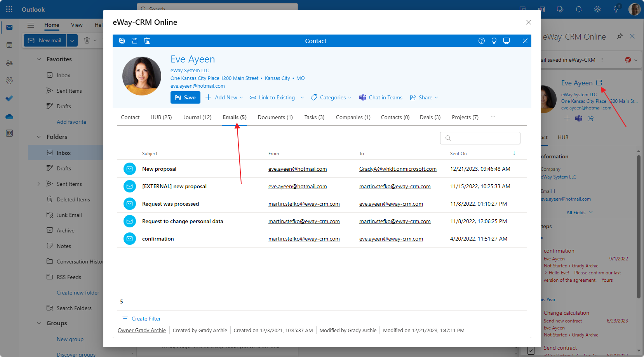Click the delete trash icon in Contact toolbar

pos(147,41)
